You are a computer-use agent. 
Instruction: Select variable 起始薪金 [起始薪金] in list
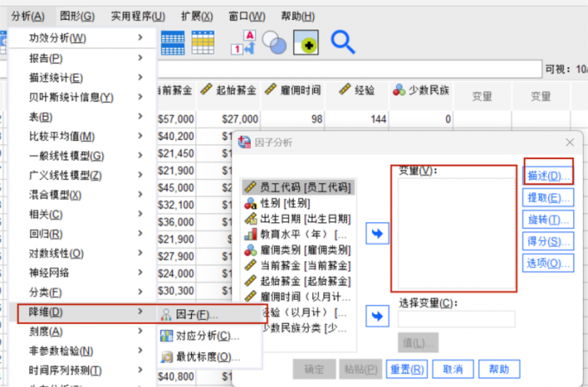click(298, 281)
